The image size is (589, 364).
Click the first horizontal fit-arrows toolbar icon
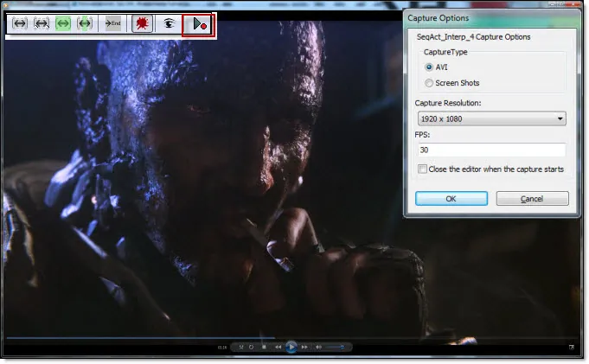click(20, 23)
